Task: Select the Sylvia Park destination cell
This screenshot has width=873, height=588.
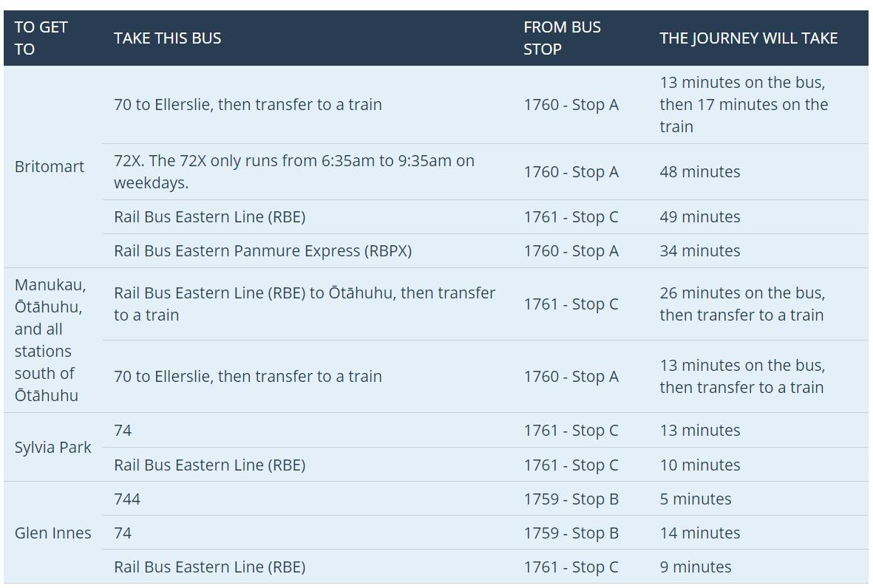Action: (53, 447)
